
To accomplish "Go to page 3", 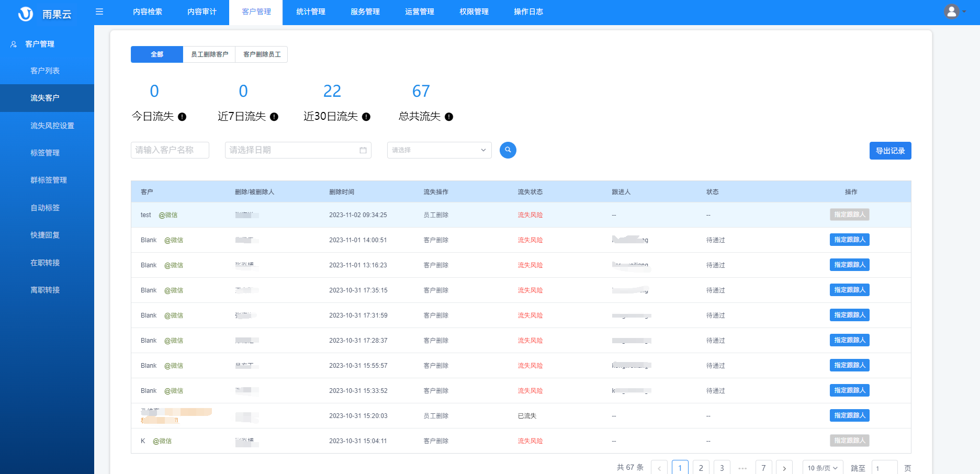I will (x=722, y=468).
